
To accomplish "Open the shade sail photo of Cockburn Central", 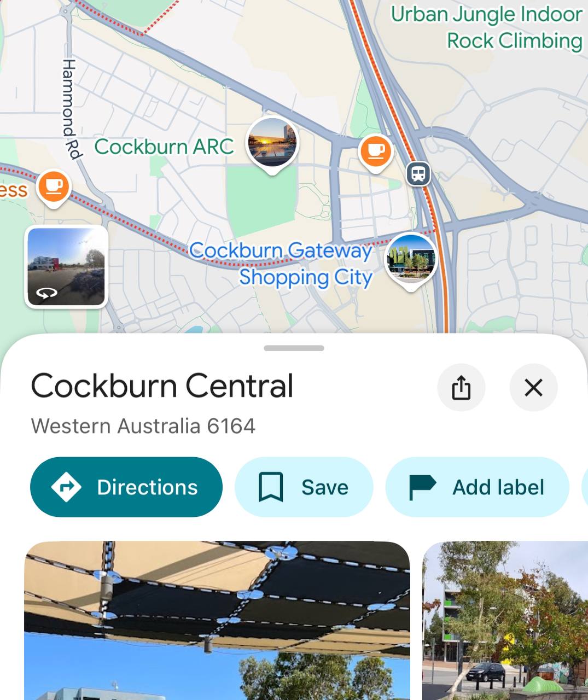I will [x=217, y=621].
